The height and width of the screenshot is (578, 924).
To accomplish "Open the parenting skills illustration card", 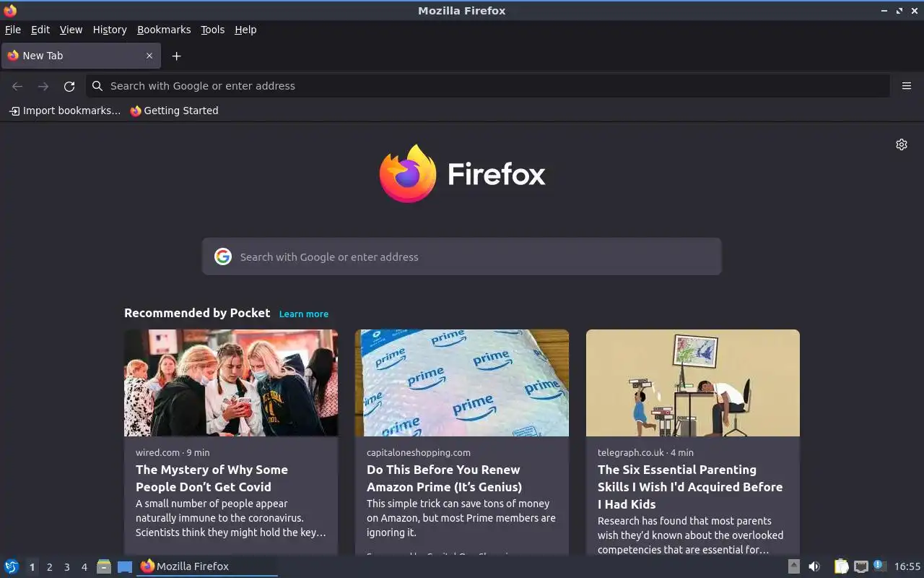I will point(693,383).
